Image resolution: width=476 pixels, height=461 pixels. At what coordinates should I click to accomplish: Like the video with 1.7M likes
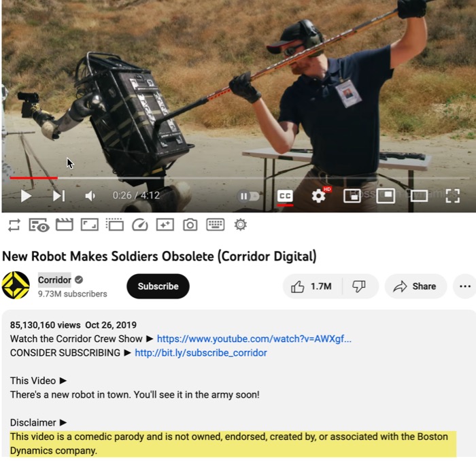(x=312, y=286)
